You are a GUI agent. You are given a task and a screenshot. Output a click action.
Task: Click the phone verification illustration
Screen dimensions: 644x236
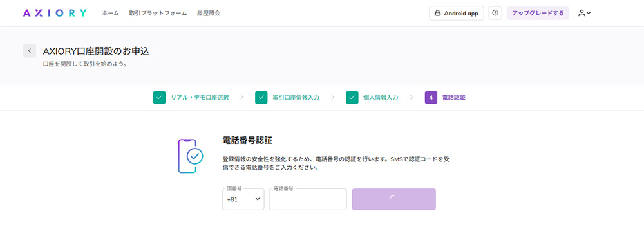coord(191,156)
